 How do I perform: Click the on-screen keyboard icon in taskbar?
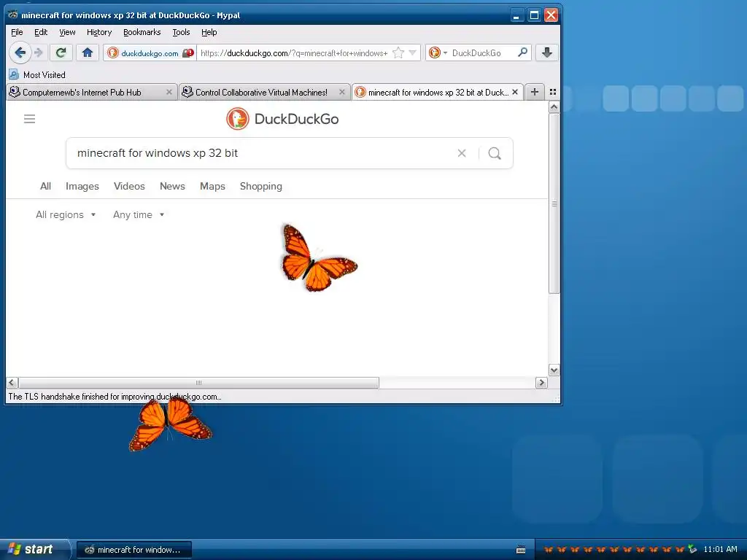click(521, 550)
